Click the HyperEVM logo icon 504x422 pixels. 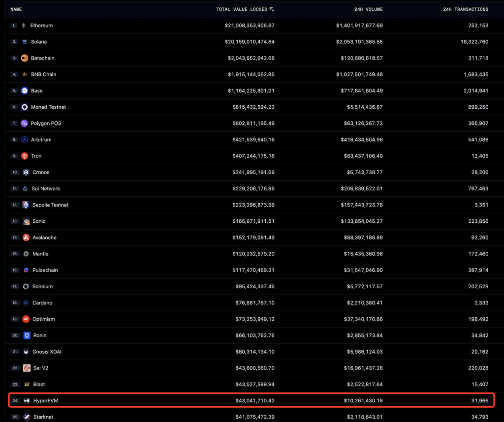tap(27, 401)
